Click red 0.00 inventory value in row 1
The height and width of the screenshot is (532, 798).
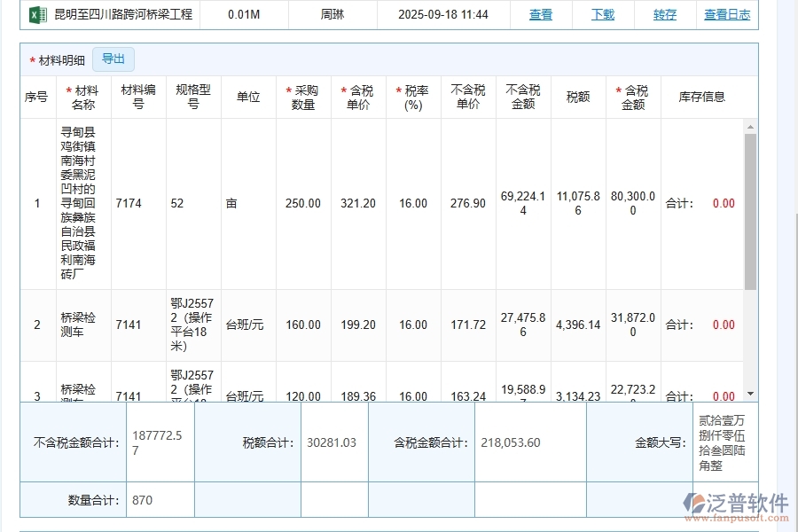(725, 203)
